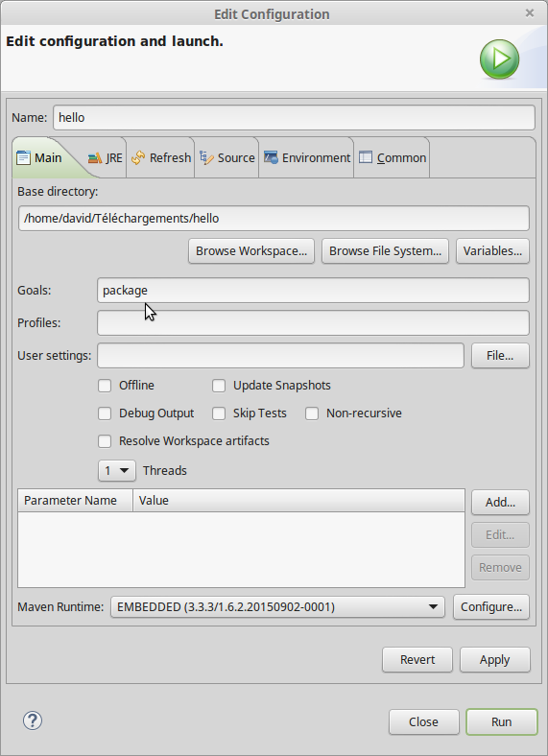This screenshot has height=756, width=548.
Task: Click Add... to add a parameter
Action: coord(500,503)
